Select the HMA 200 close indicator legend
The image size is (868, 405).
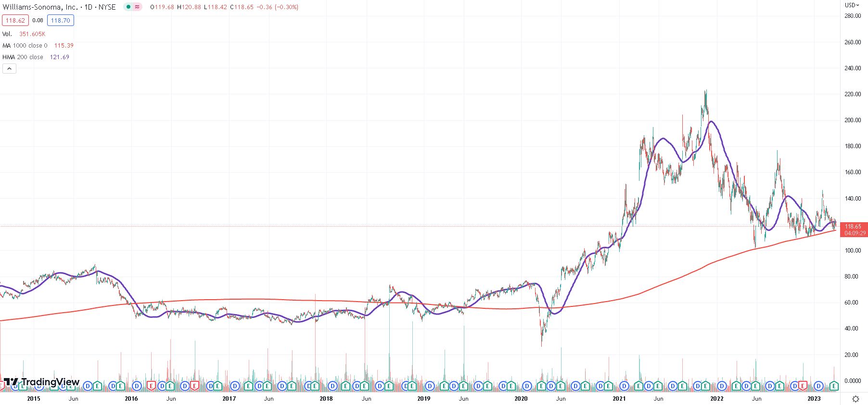[23, 57]
